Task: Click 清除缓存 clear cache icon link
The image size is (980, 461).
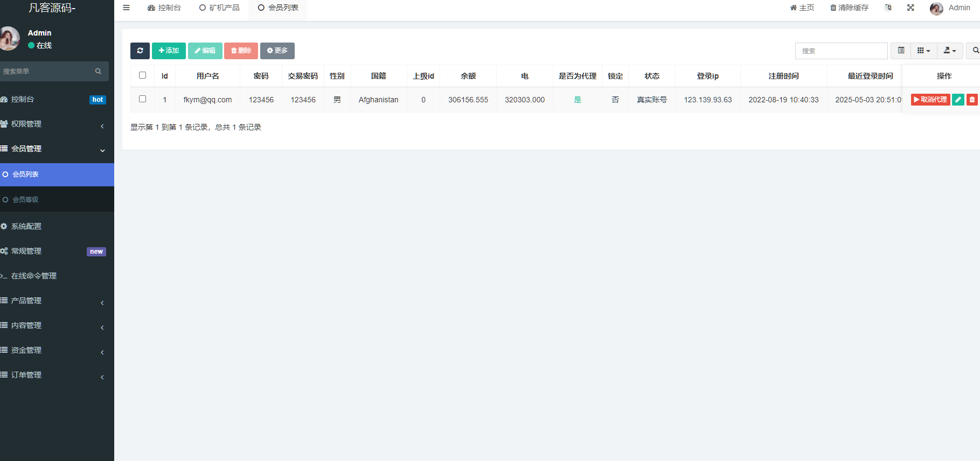Action: [849, 8]
